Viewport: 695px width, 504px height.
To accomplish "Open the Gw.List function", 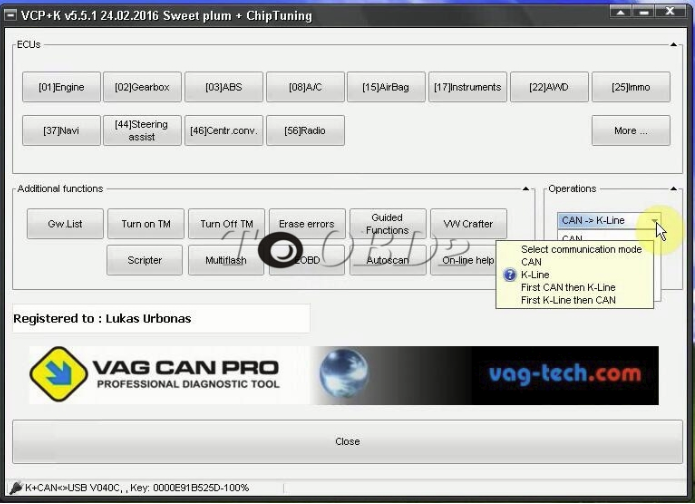I will [65, 224].
